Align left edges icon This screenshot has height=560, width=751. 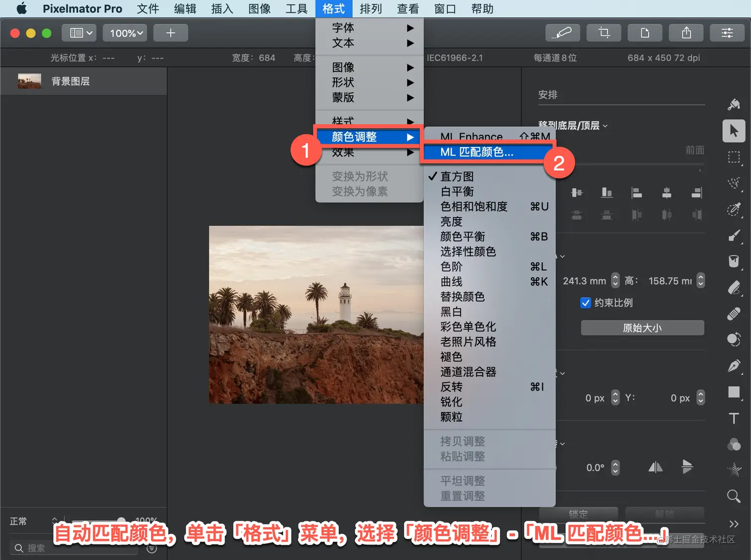(x=637, y=193)
